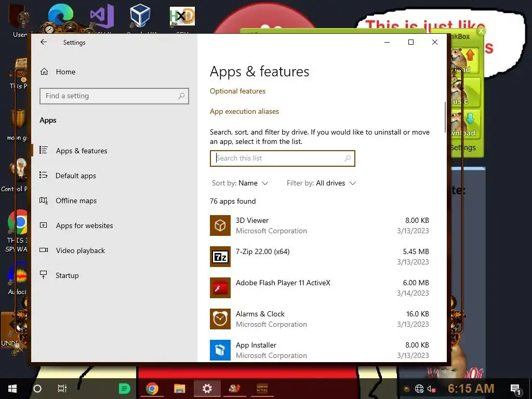The width and height of the screenshot is (532, 399).
Task: Open Task View on taskbar
Action: pos(62,389)
